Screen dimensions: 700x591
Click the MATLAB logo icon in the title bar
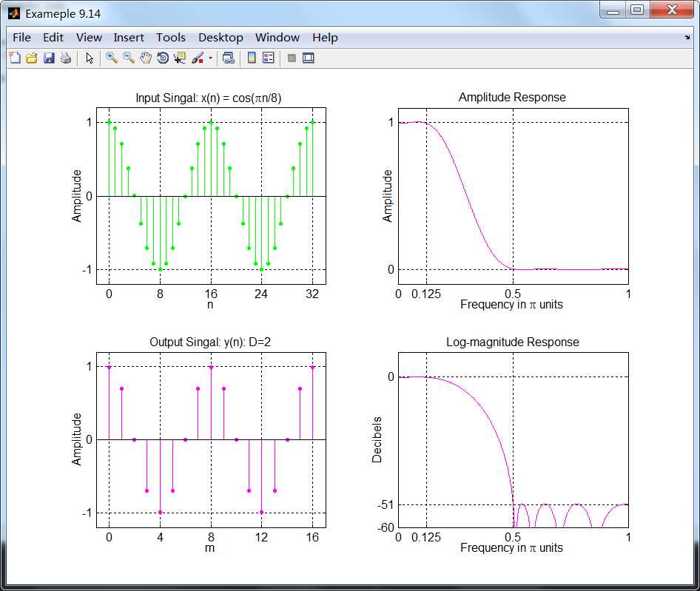tap(14, 13)
